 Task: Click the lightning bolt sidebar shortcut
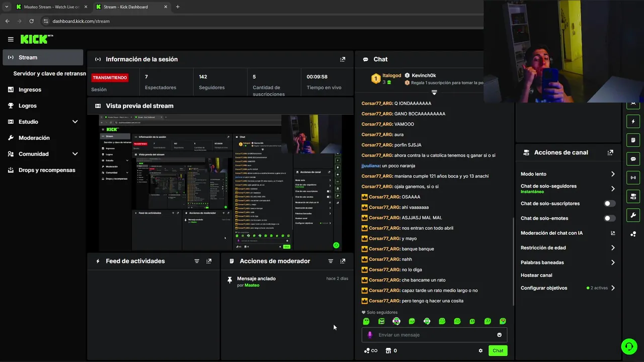(633, 121)
